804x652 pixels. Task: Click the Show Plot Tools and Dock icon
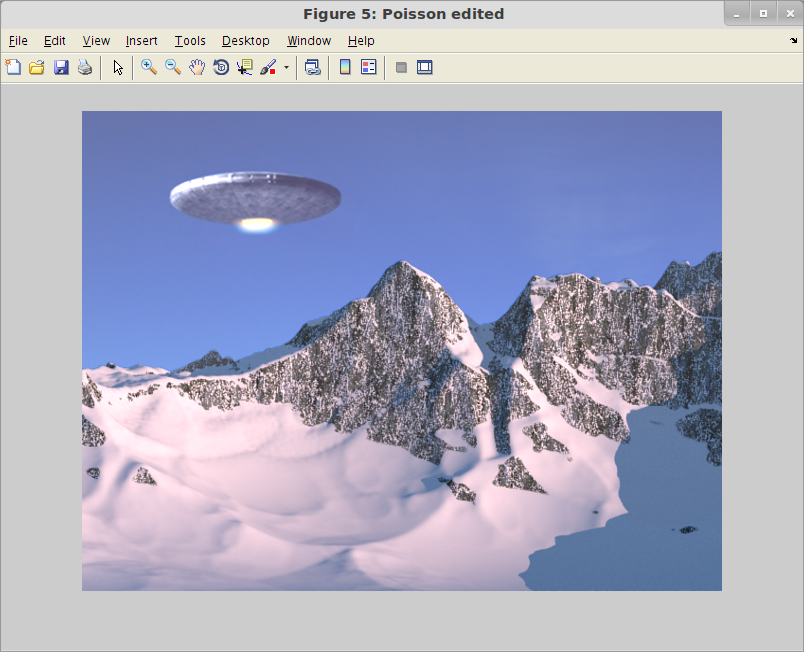tap(425, 67)
